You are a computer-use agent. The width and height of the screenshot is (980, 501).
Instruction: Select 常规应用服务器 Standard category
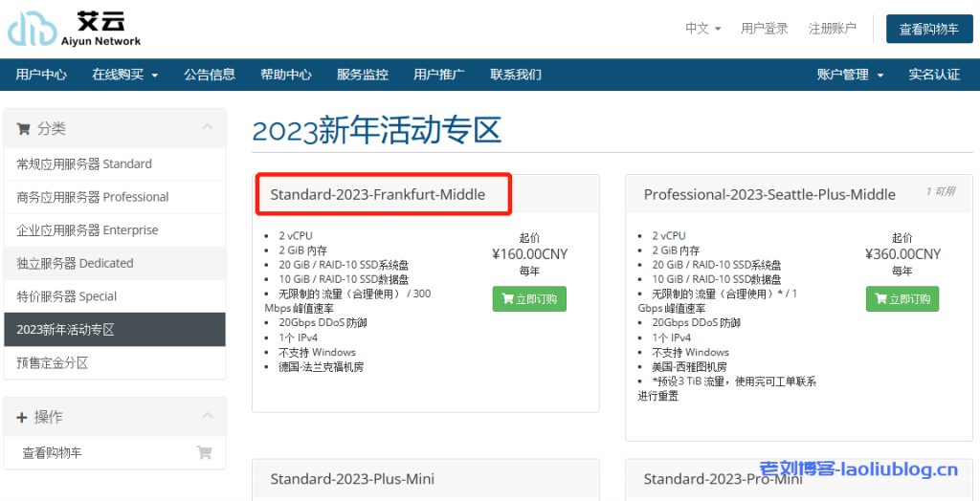click(115, 164)
